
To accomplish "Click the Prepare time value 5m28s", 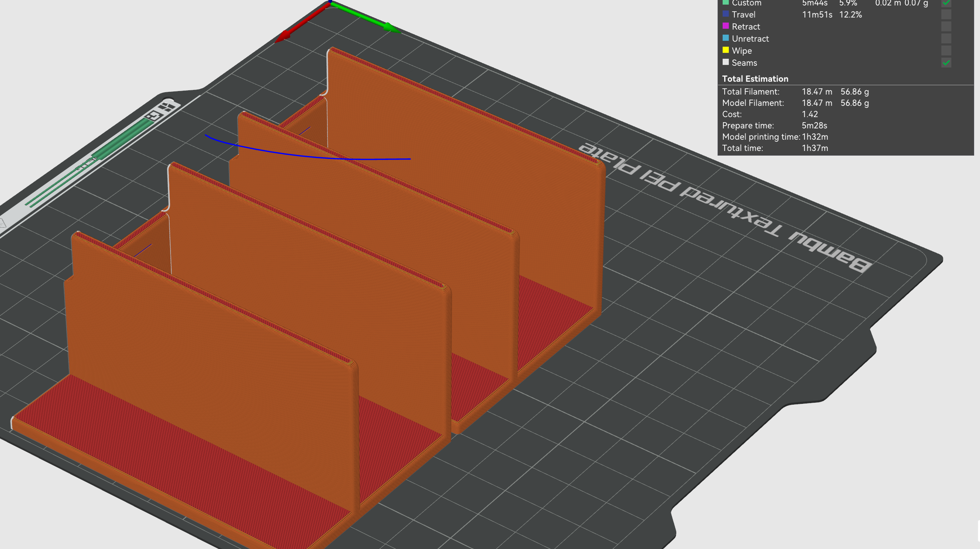I will [815, 126].
